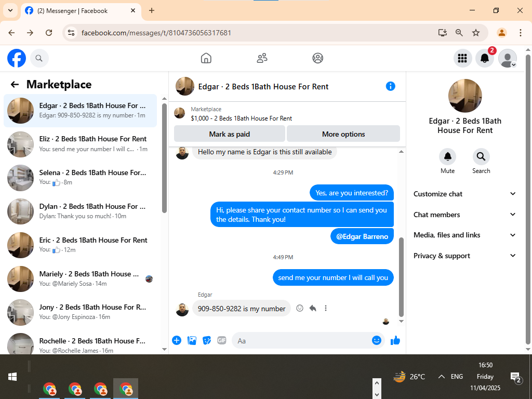Expand the Customize chat section
This screenshot has width=532, height=399.
[x=464, y=194]
